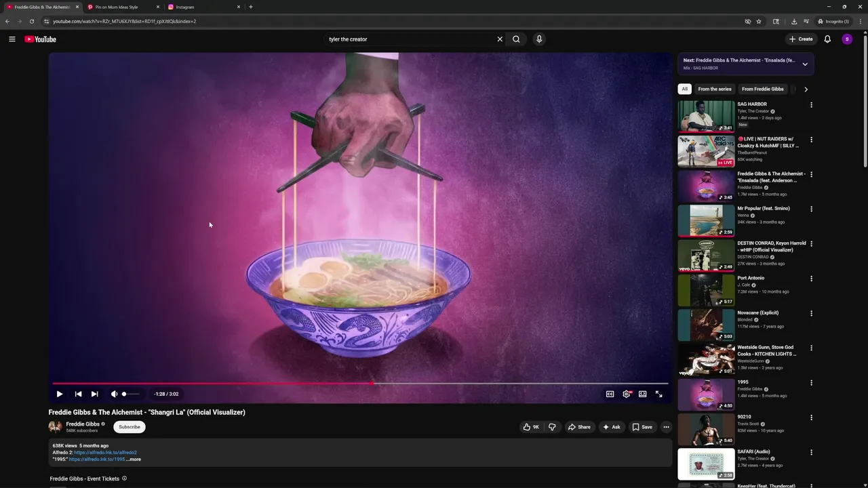The image size is (868, 488).
Task: Clear the search box text
Action: [x=500, y=39]
